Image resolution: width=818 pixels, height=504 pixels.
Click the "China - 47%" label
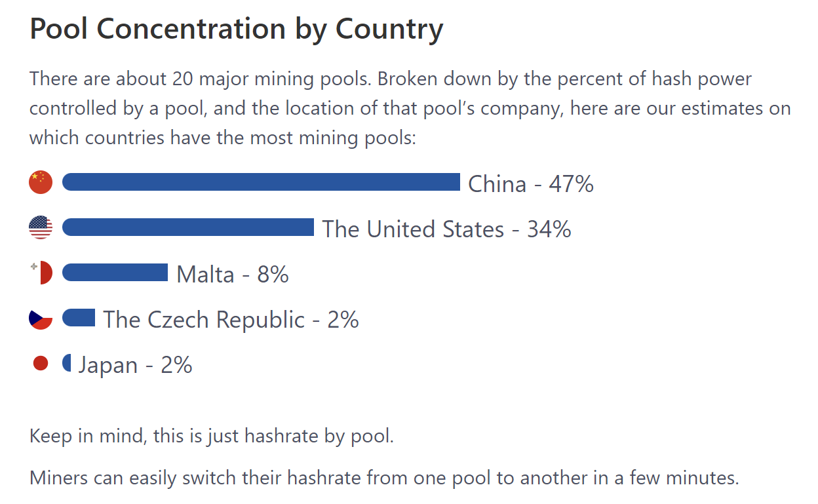530,184
